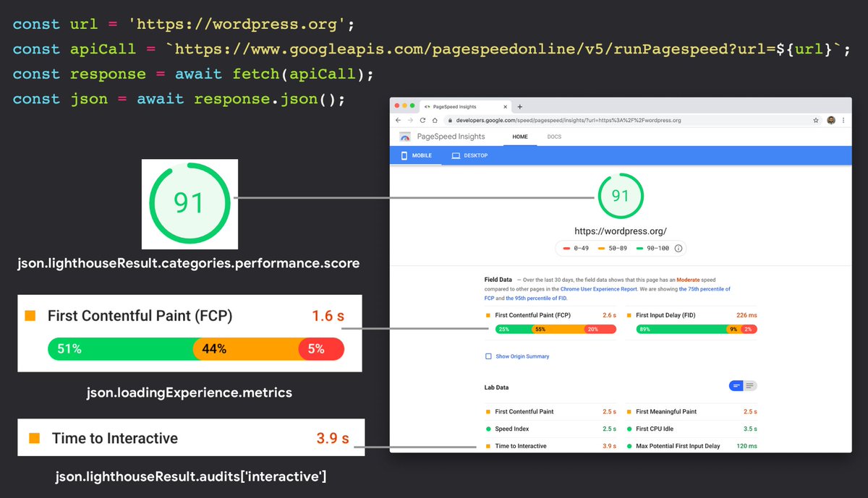Switch Lab Data to list view toggle
Image resolution: width=868 pixels, height=498 pixels.
749,385
